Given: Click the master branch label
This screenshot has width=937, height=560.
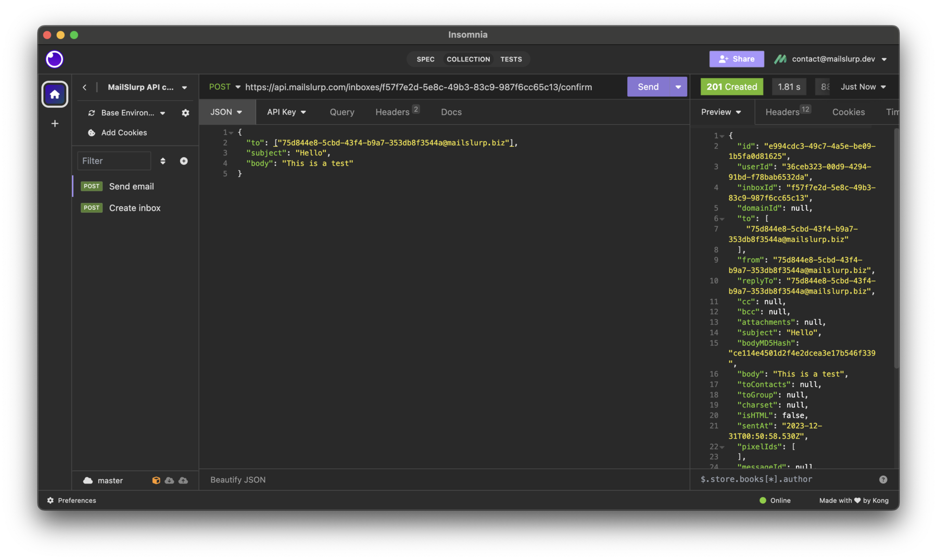Looking at the screenshot, I should tap(110, 480).
